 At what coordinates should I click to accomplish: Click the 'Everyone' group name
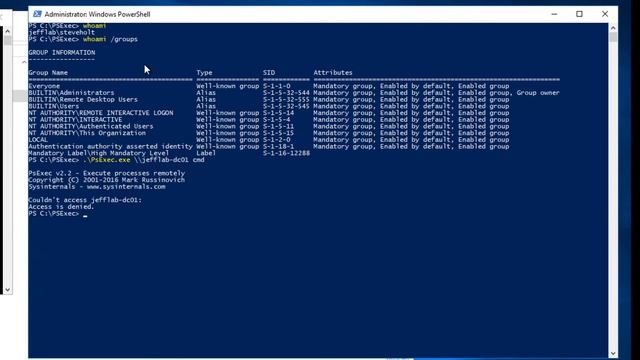coord(44,86)
